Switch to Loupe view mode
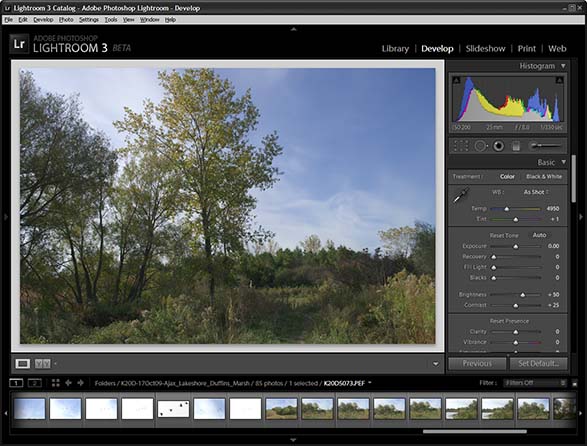The width and height of the screenshot is (587, 446). (x=22, y=364)
